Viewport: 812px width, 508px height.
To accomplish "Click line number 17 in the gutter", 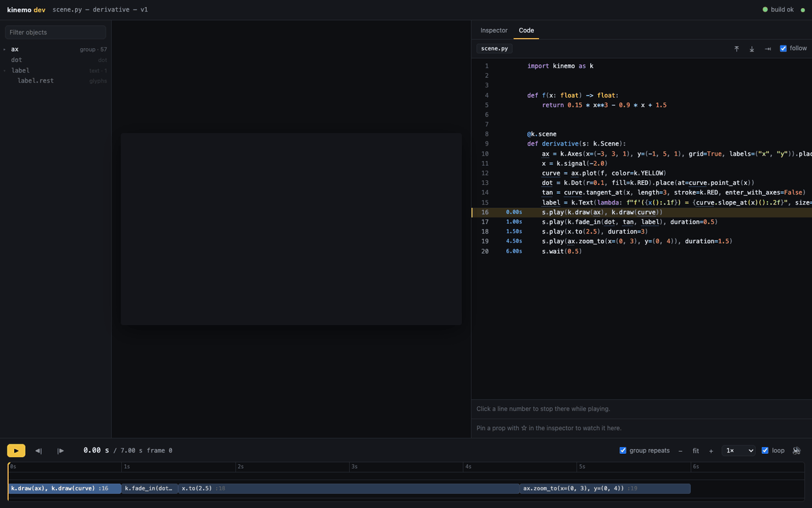I will pyautogui.click(x=485, y=222).
